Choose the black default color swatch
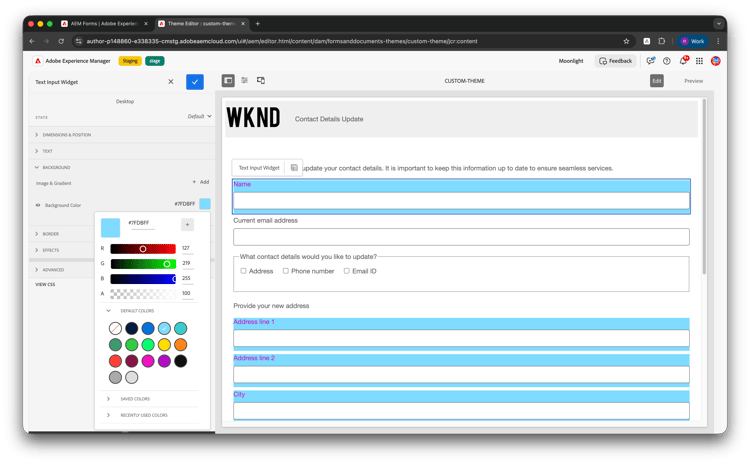The height and width of the screenshot is (464, 750). click(180, 361)
